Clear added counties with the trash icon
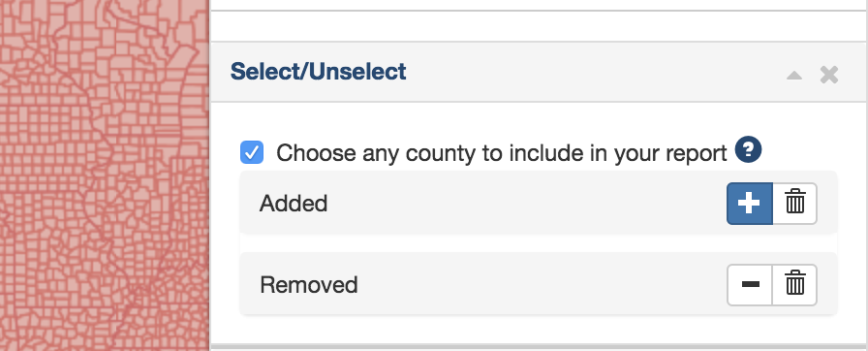 (795, 204)
